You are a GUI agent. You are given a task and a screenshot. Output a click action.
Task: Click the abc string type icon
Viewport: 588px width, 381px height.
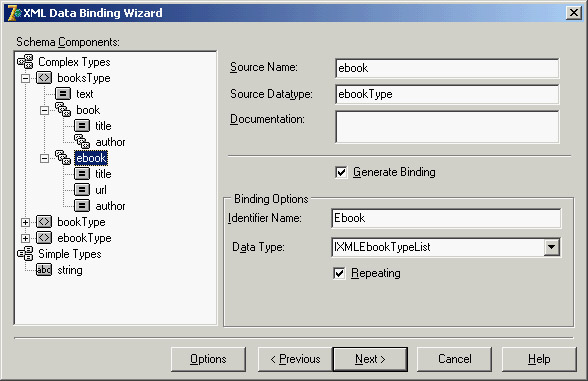coord(44,270)
